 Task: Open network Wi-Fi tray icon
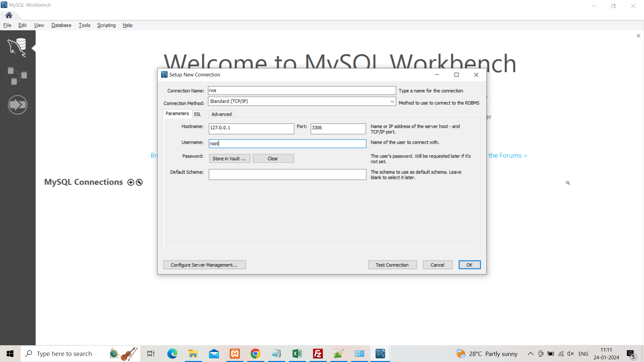tap(561, 354)
